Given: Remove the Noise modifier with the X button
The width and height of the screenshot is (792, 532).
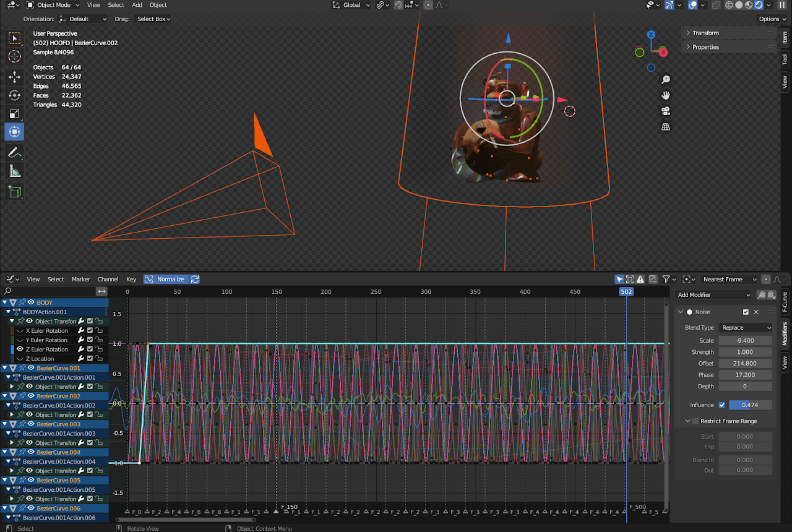Looking at the screenshot, I should [x=756, y=312].
